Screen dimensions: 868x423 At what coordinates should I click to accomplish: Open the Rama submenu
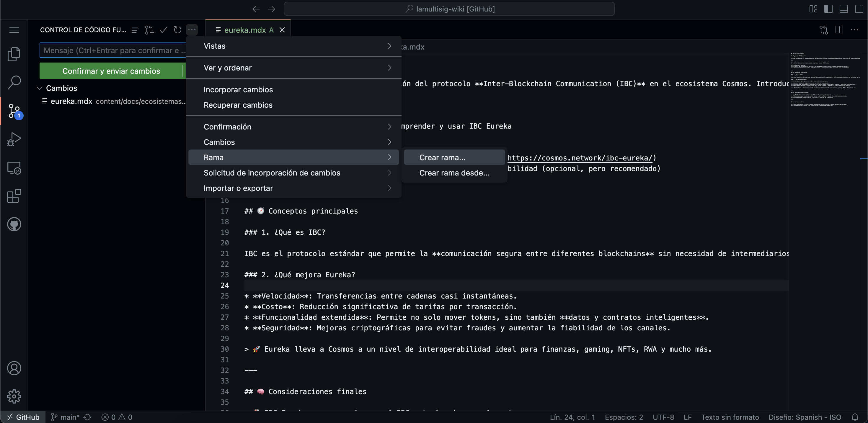pyautogui.click(x=293, y=157)
